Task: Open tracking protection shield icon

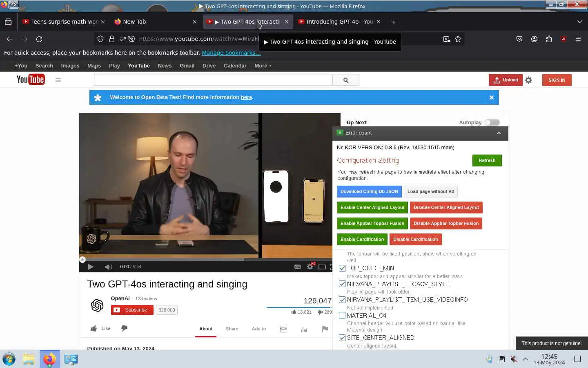Action: [x=100, y=39]
